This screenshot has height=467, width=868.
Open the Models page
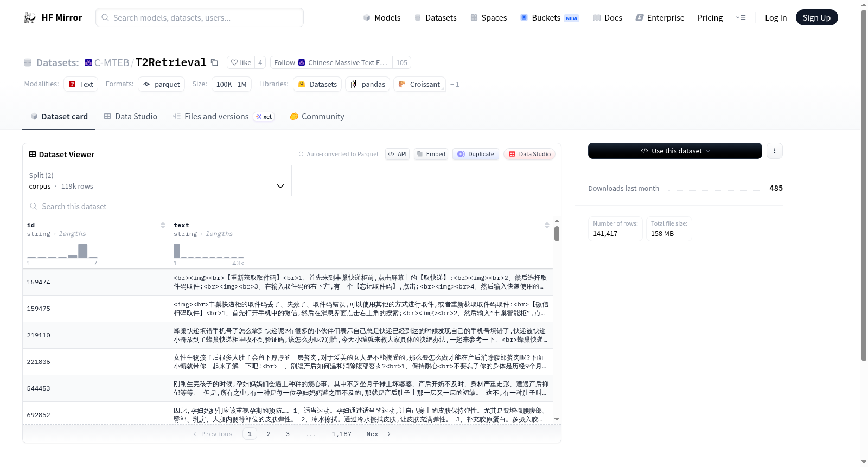click(x=382, y=18)
